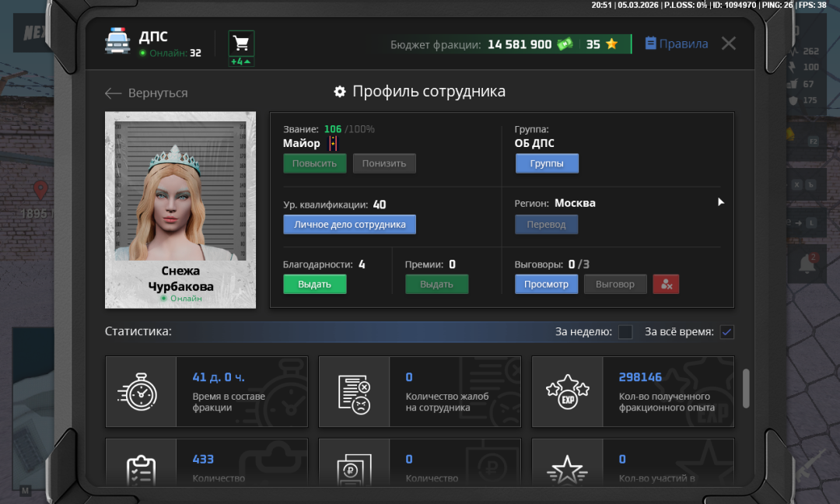Image resolution: width=840 pixels, height=504 pixels.
Task: Open the faction shop cart icon
Action: [x=241, y=44]
